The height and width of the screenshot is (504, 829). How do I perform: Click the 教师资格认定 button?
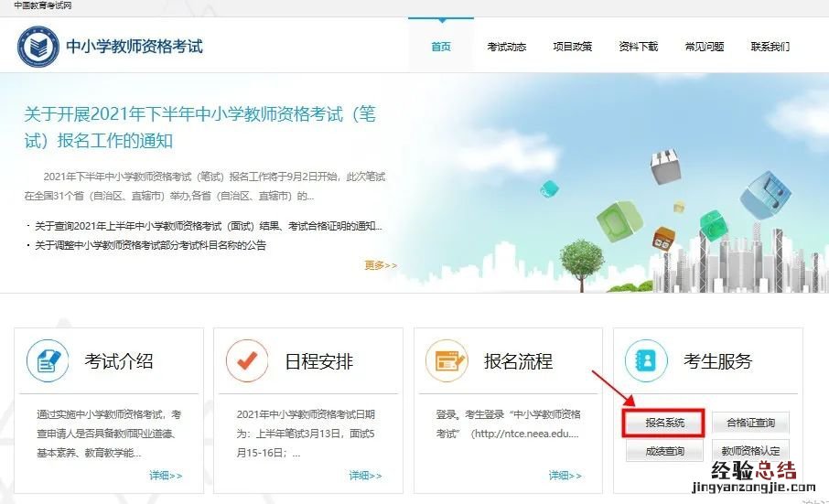tap(750, 451)
